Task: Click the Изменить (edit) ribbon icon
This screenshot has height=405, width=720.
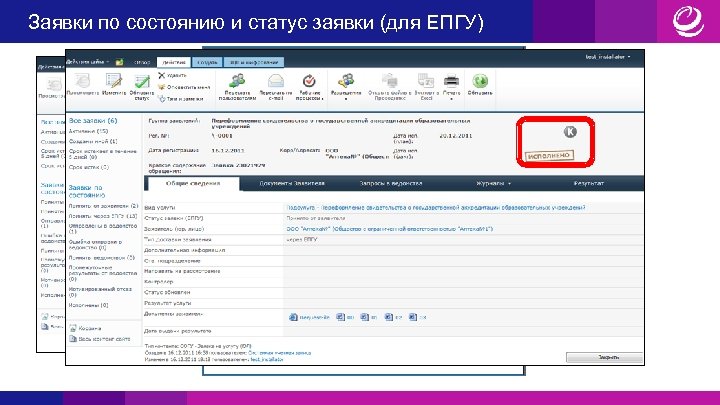Action: (114, 81)
